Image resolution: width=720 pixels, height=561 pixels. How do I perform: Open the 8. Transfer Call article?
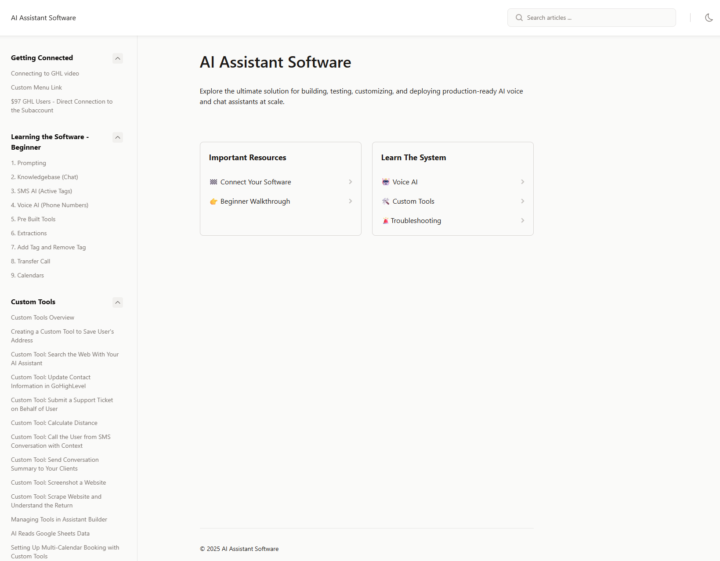click(31, 261)
